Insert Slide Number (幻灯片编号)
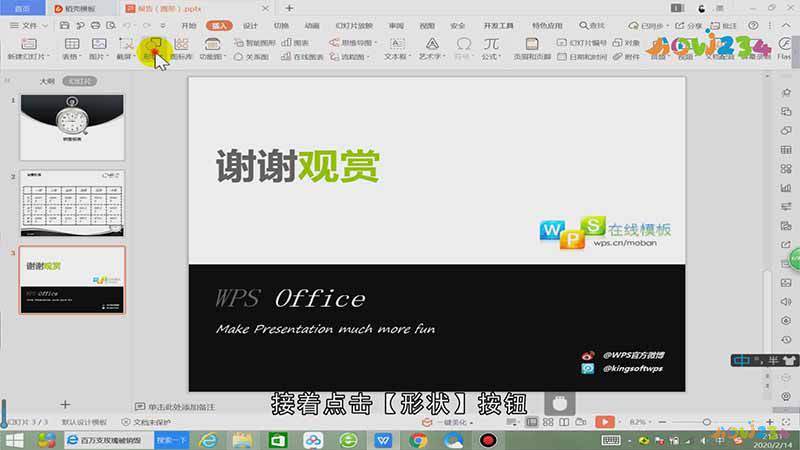The width and height of the screenshot is (800, 450). [x=582, y=43]
